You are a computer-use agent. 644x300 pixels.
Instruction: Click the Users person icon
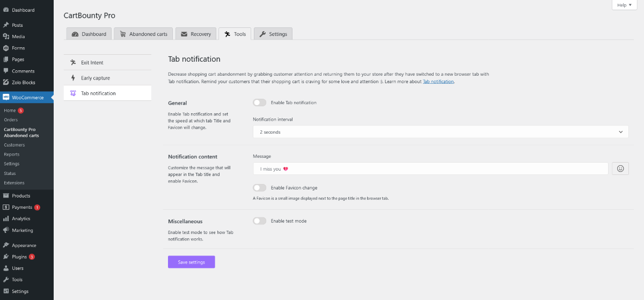(x=5, y=268)
